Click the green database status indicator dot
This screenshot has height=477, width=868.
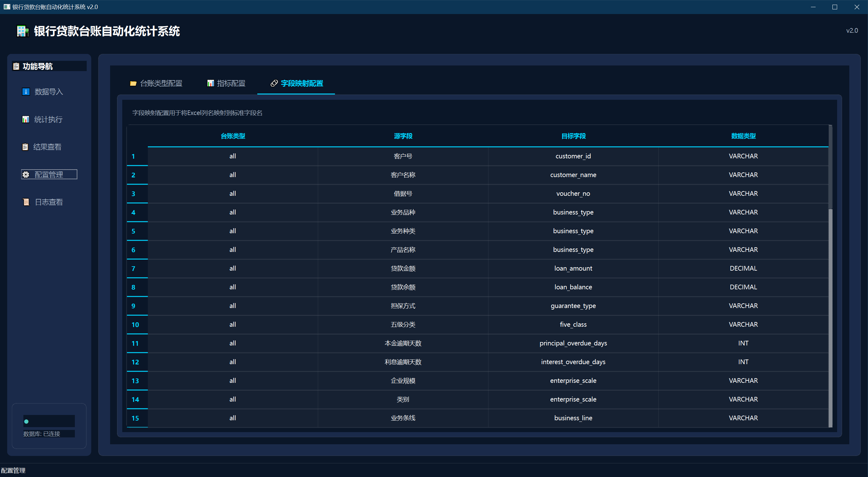point(26,422)
